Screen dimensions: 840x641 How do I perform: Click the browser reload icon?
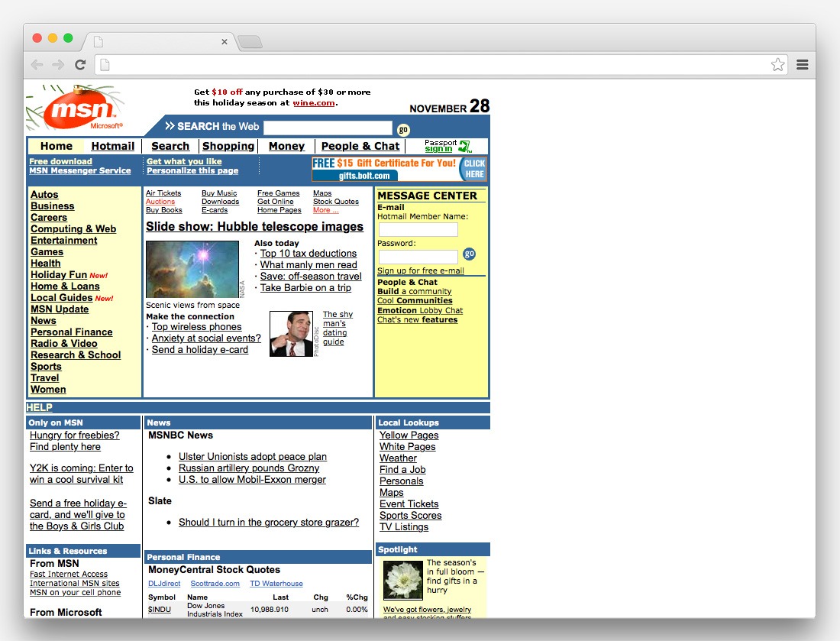[x=80, y=65]
